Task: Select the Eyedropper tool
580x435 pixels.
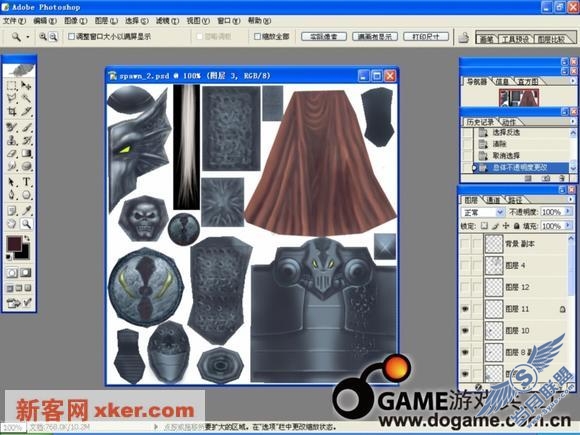Action: pos(26,211)
